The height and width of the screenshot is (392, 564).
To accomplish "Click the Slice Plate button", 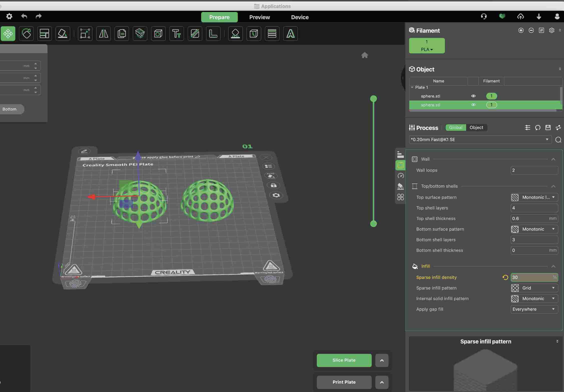I will pos(344,360).
